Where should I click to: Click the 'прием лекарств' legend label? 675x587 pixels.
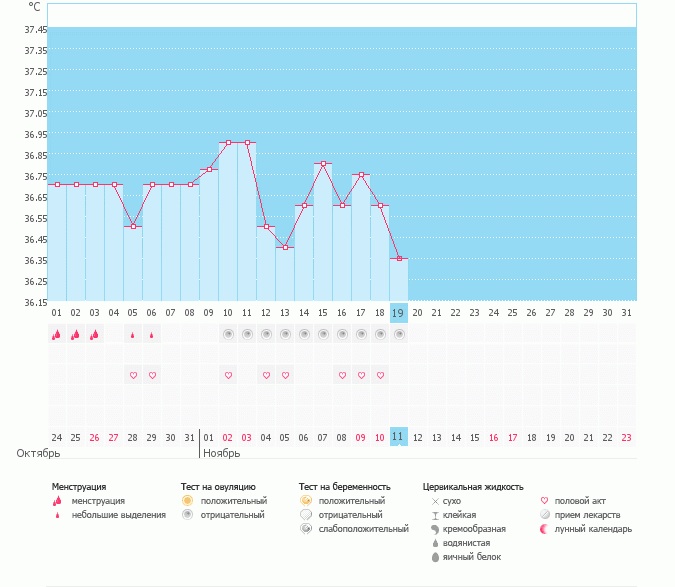[587, 515]
